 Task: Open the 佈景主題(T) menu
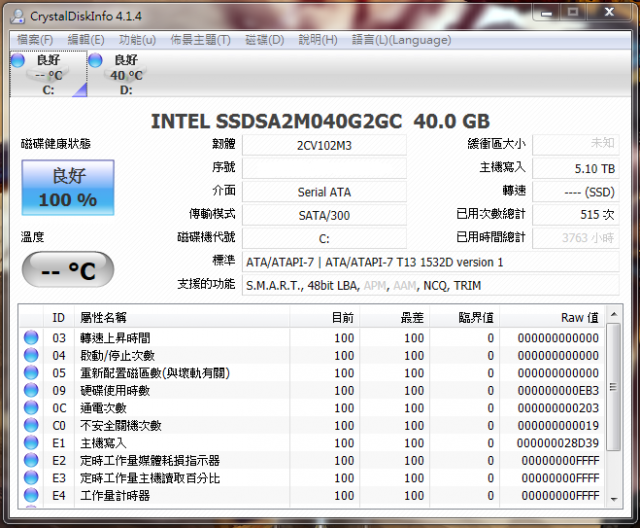point(200,40)
